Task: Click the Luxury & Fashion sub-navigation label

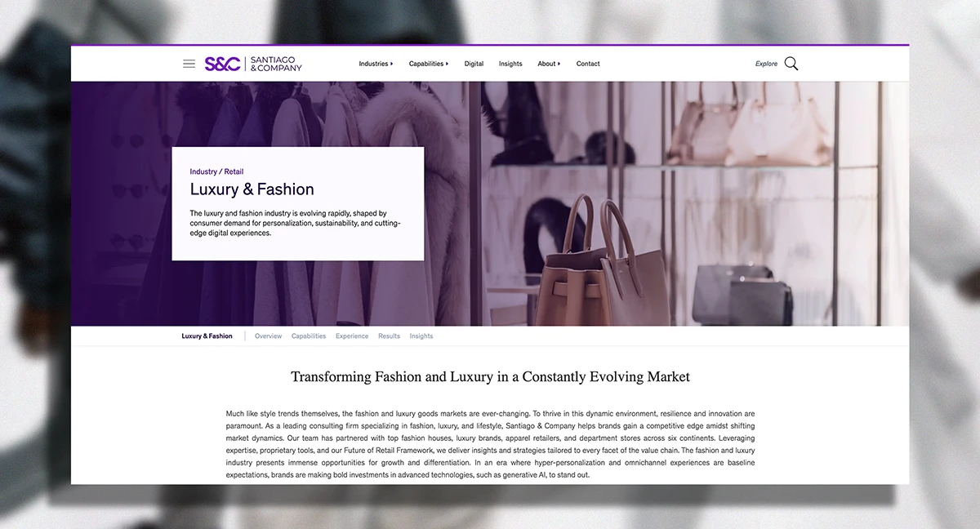Action: tap(207, 336)
